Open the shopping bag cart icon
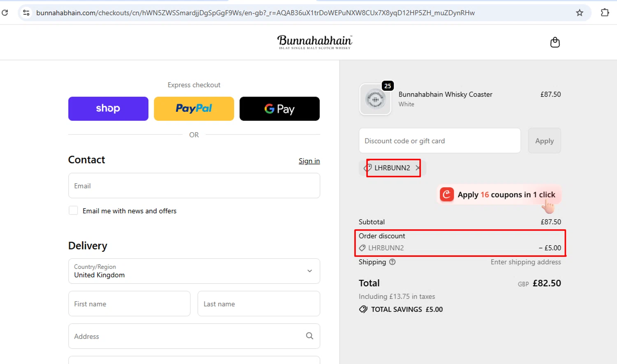 pos(555,42)
